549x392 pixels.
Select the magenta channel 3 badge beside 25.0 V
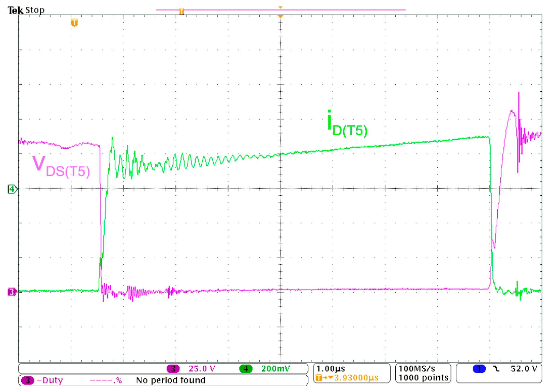click(173, 369)
